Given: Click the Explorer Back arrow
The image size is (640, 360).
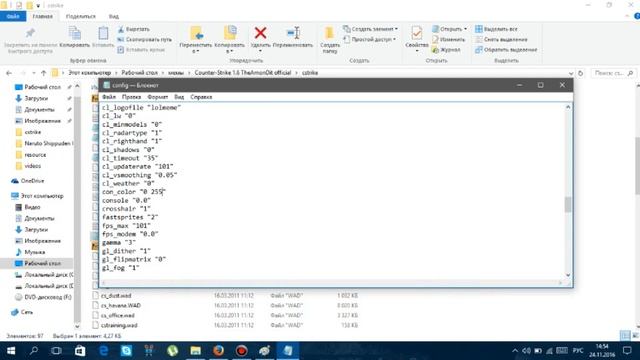Looking at the screenshot, I should (9, 73).
